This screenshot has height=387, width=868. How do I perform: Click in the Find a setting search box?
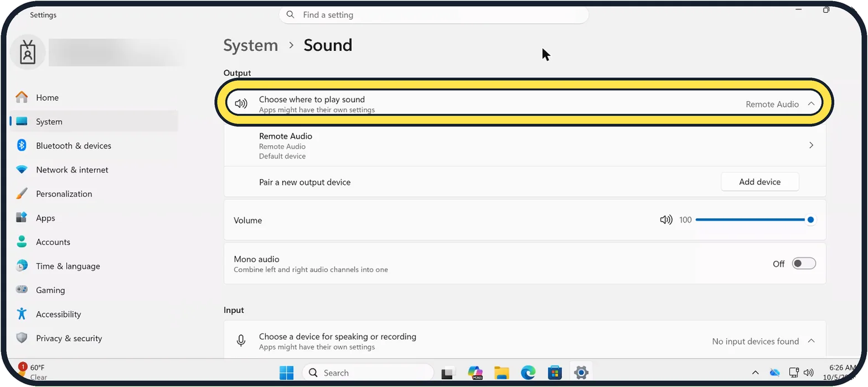coord(433,15)
